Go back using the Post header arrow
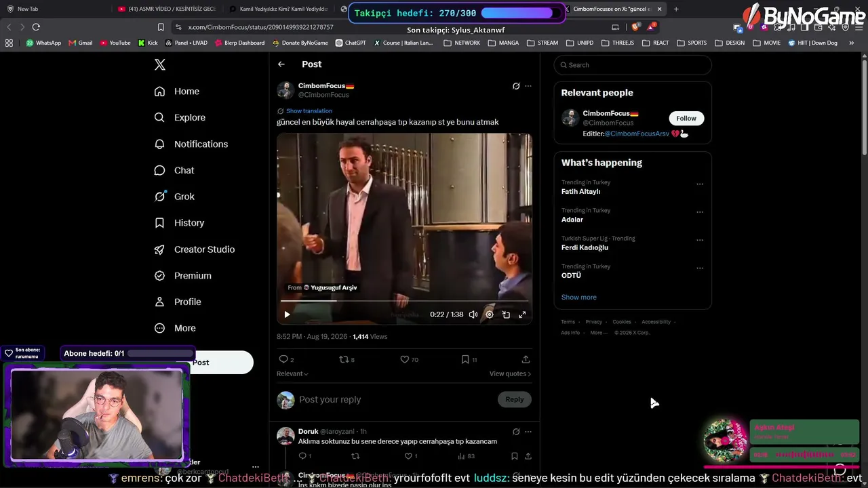This screenshot has height=488, width=868. click(281, 64)
